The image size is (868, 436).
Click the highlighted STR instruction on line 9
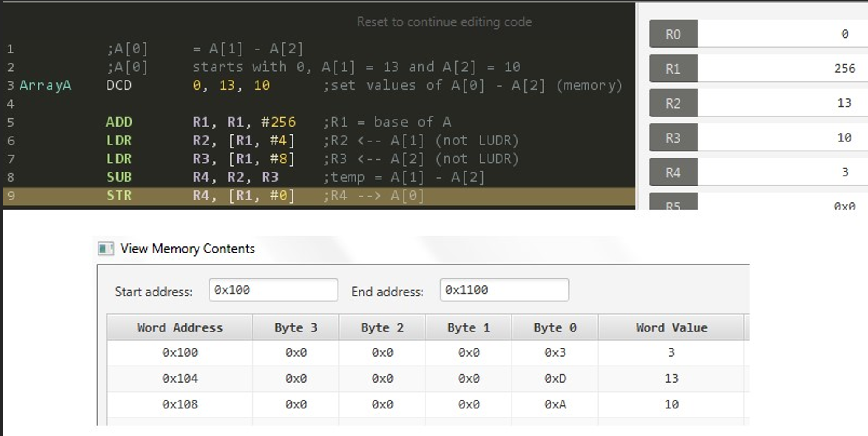[119, 195]
